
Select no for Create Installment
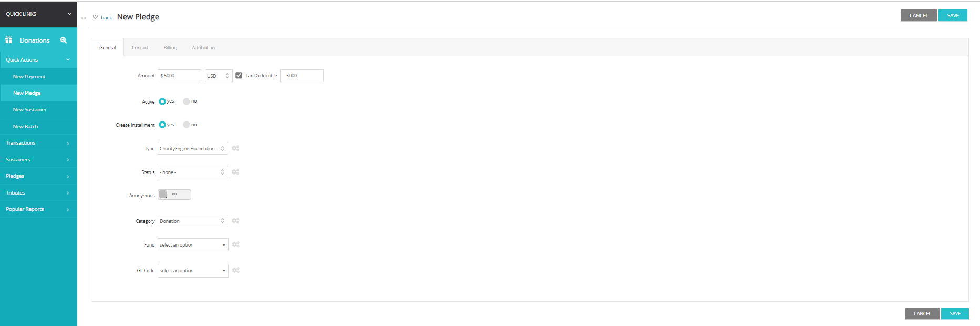click(x=186, y=125)
